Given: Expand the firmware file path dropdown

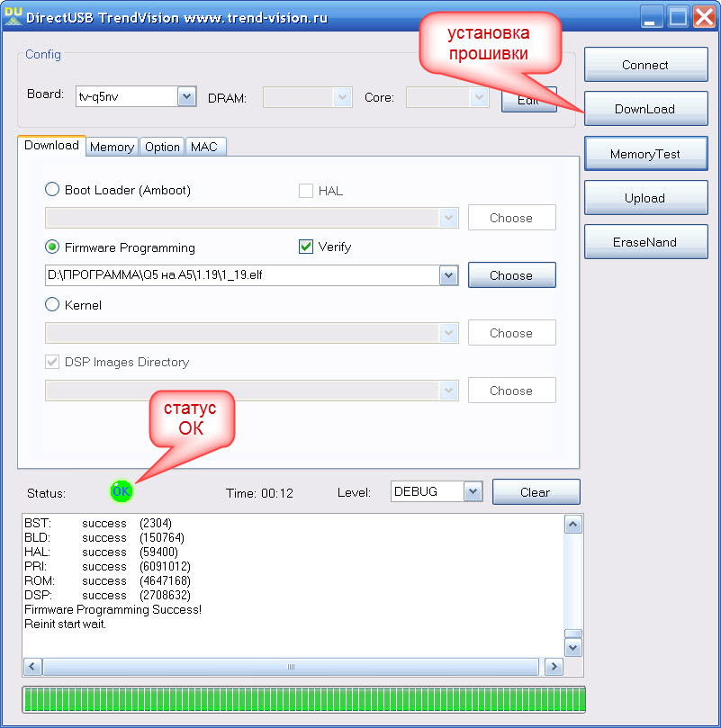Looking at the screenshot, I should point(448,275).
